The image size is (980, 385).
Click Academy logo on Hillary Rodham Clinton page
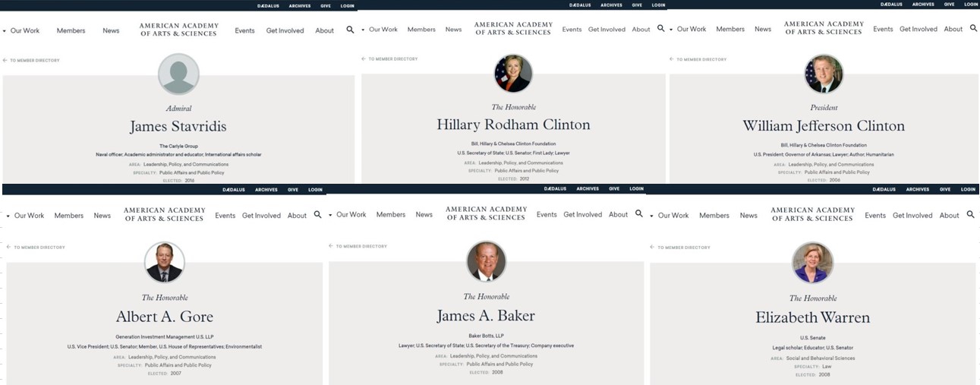point(512,29)
